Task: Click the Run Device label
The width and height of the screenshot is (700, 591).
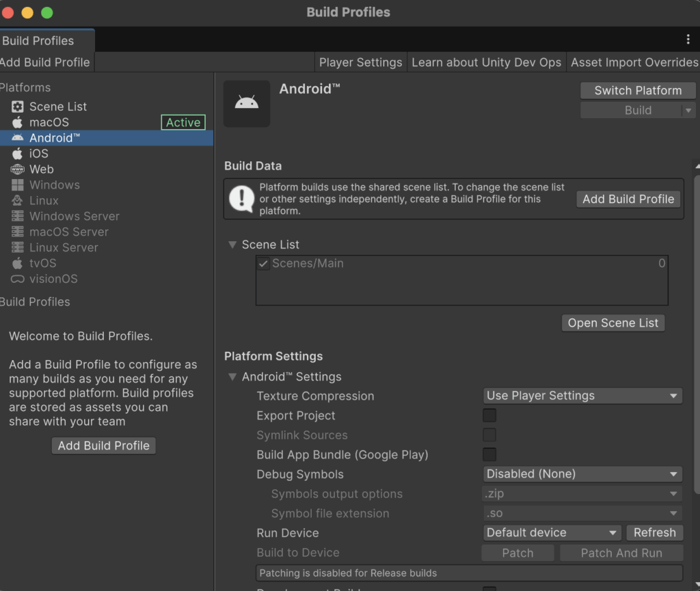Action: pos(288,532)
